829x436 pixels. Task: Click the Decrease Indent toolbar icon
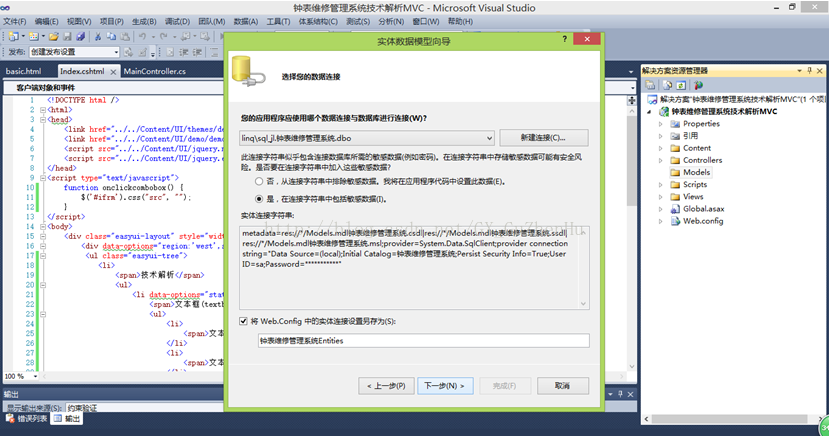pos(183,52)
